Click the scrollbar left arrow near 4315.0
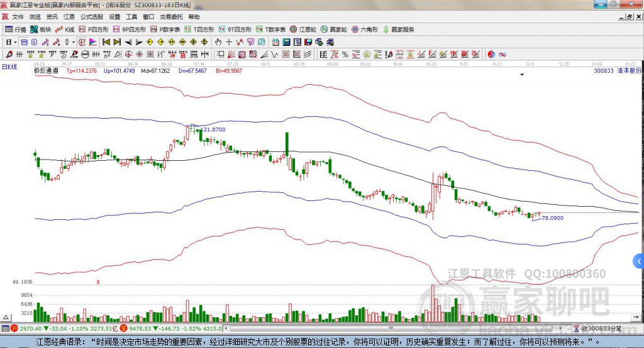This screenshot has height=348, width=644. point(226,329)
